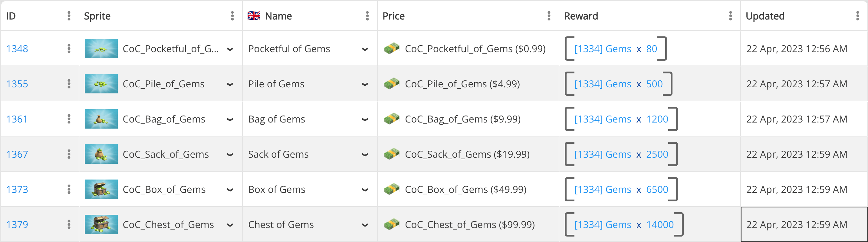Click the cash icon for CoC_Bag_of_Gems price
The image size is (868, 242).
(x=392, y=119)
